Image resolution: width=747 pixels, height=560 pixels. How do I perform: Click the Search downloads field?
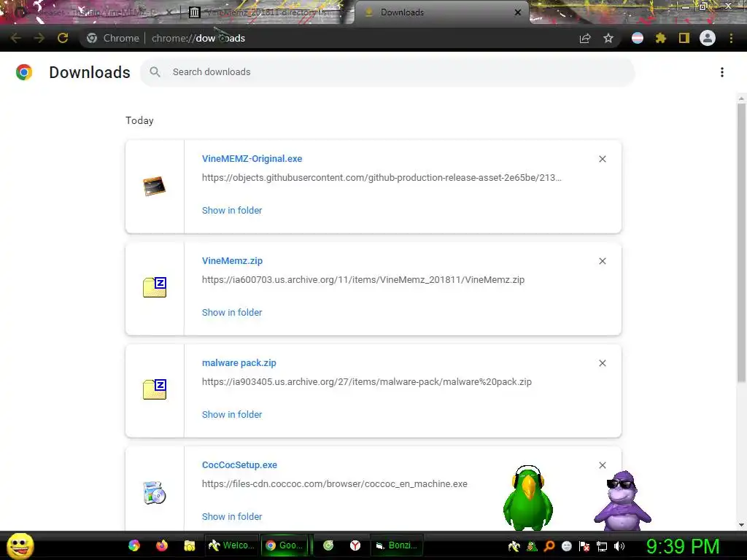coord(387,72)
